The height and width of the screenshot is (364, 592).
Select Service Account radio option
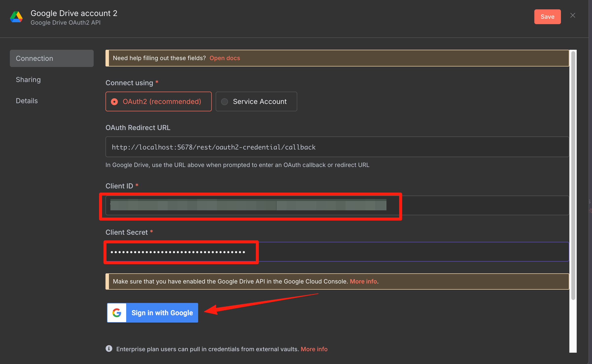[256, 101]
